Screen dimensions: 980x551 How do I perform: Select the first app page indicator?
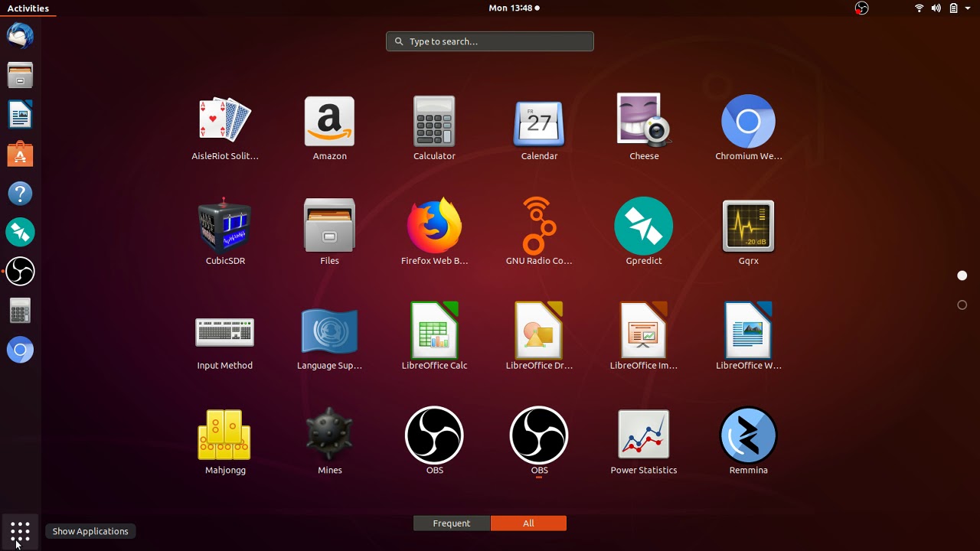click(x=962, y=275)
